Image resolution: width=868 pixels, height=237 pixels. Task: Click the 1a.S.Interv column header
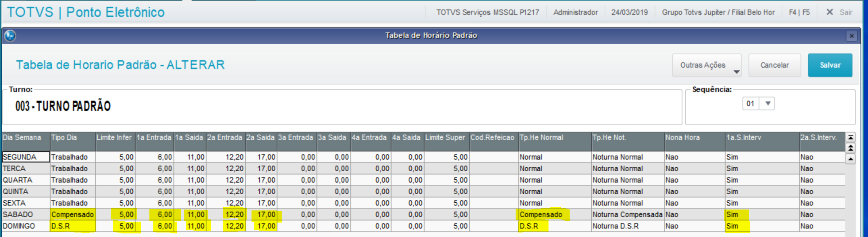pyautogui.click(x=762, y=141)
